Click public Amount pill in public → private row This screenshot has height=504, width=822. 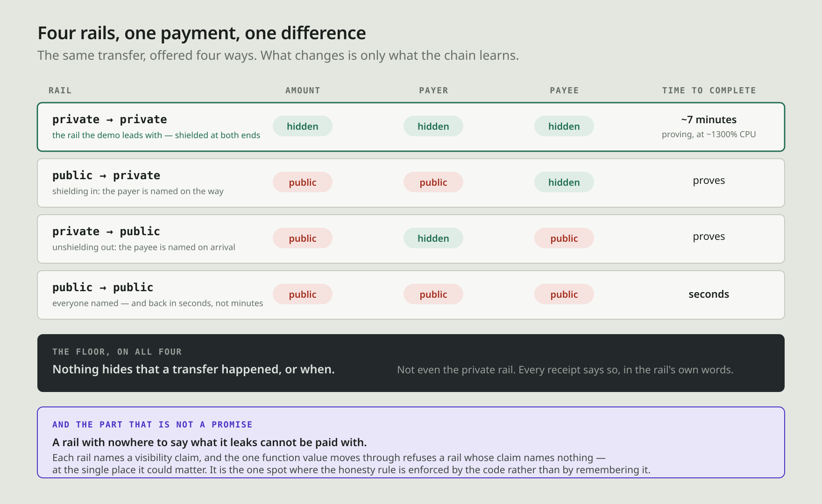click(303, 182)
